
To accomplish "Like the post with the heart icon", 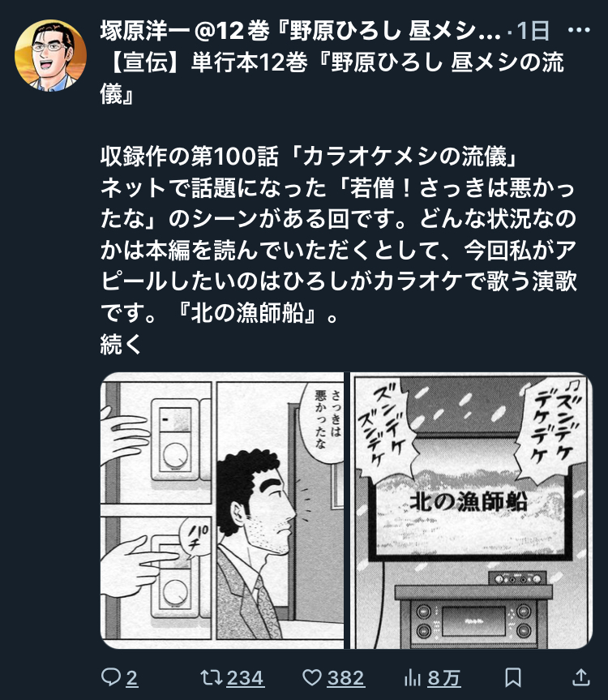I will tap(312, 677).
